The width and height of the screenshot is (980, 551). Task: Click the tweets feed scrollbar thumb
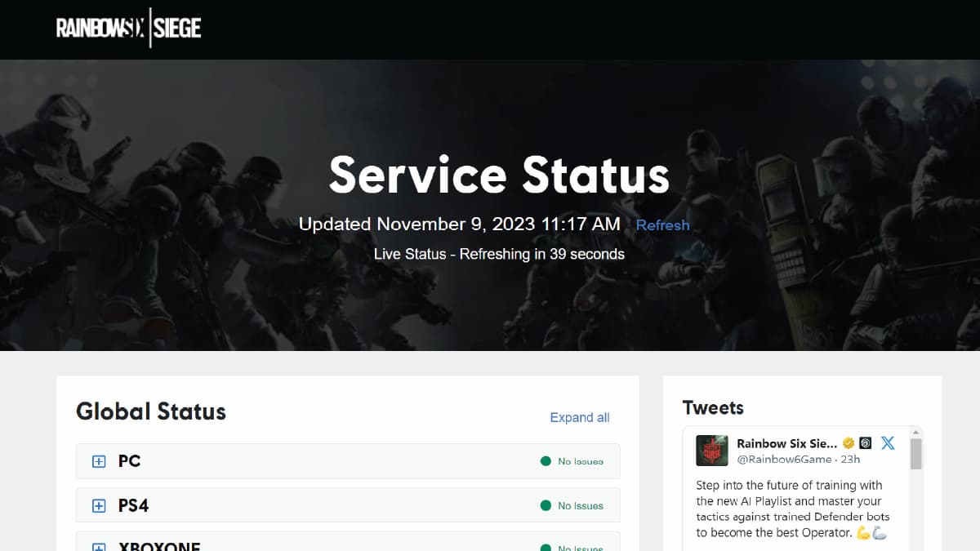coord(915,453)
